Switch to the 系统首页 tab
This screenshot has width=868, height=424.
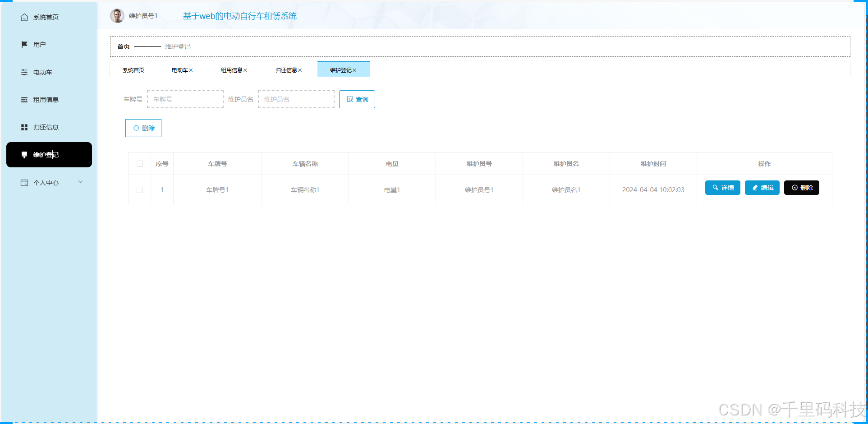pos(133,70)
